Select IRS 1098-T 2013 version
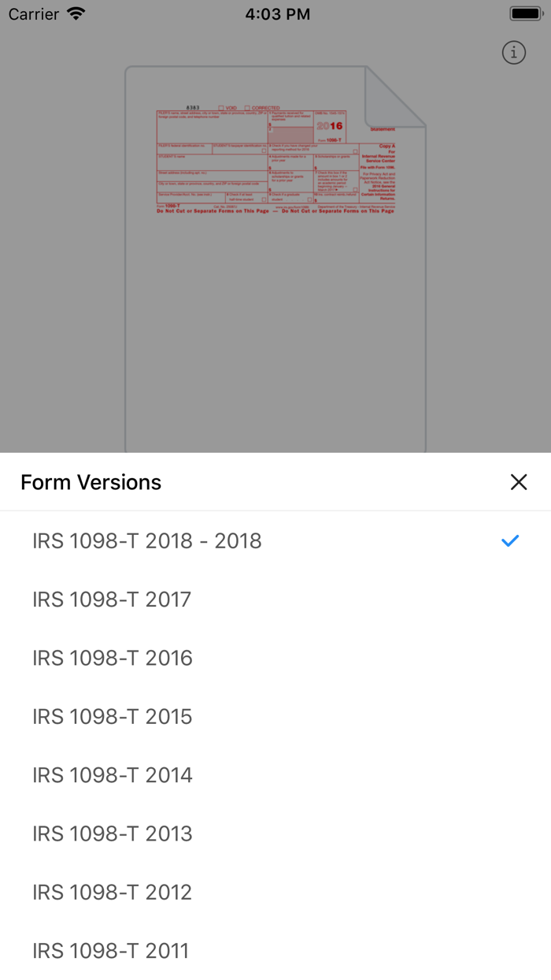The height and width of the screenshot is (980, 551). (x=112, y=833)
